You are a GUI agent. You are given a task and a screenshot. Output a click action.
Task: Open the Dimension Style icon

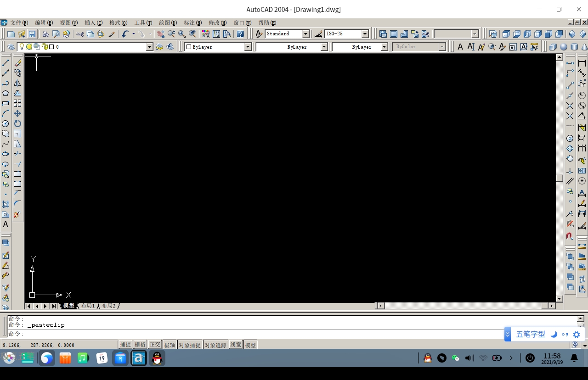(318, 34)
